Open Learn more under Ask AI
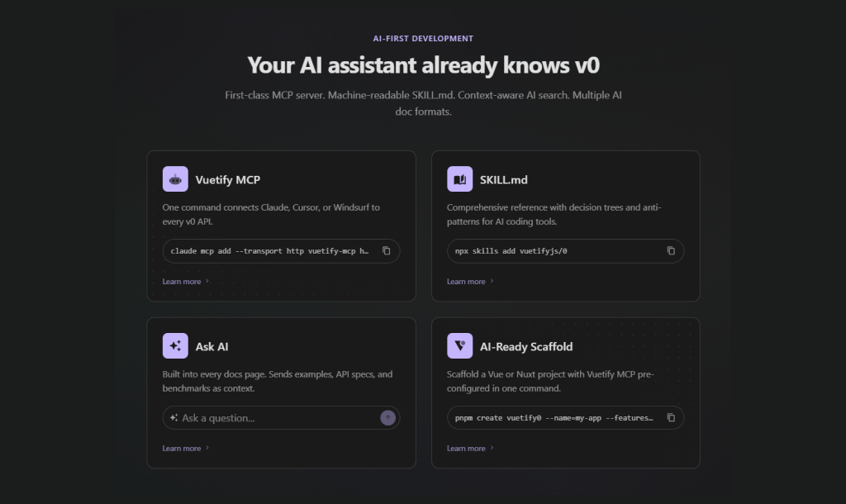This screenshot has height=504, width=846. point(185,448)
